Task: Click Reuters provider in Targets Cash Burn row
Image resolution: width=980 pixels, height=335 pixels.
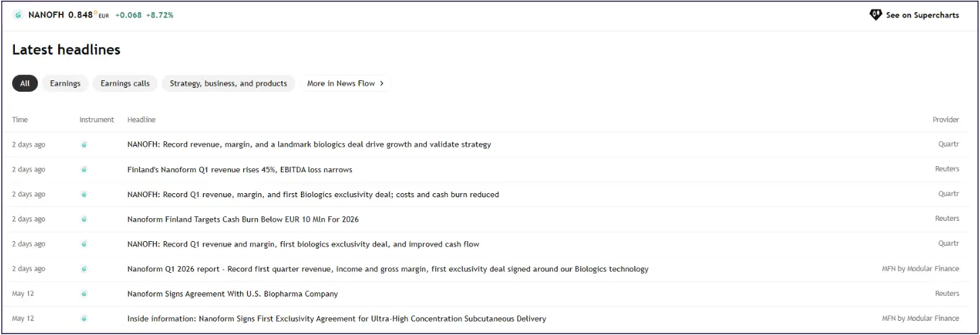Action: coord(947,219)
